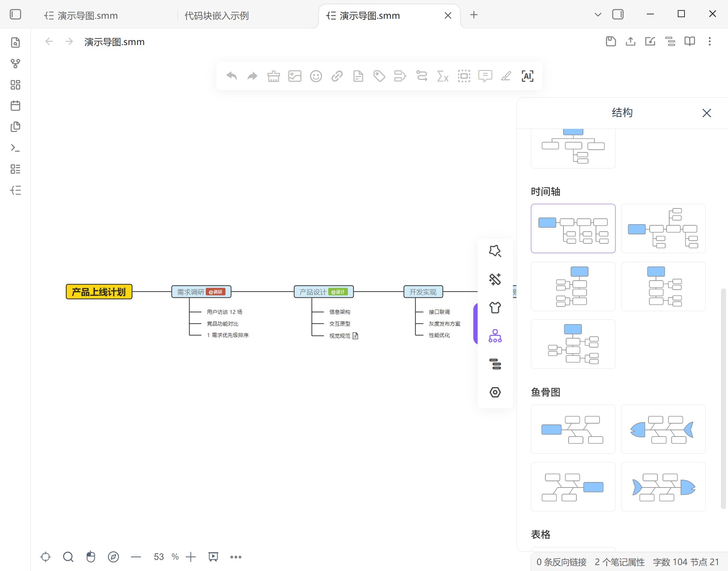Click the redo arrow in mind map toolbar
Screen dimensions: 728x571
click(x=252, y=76)
